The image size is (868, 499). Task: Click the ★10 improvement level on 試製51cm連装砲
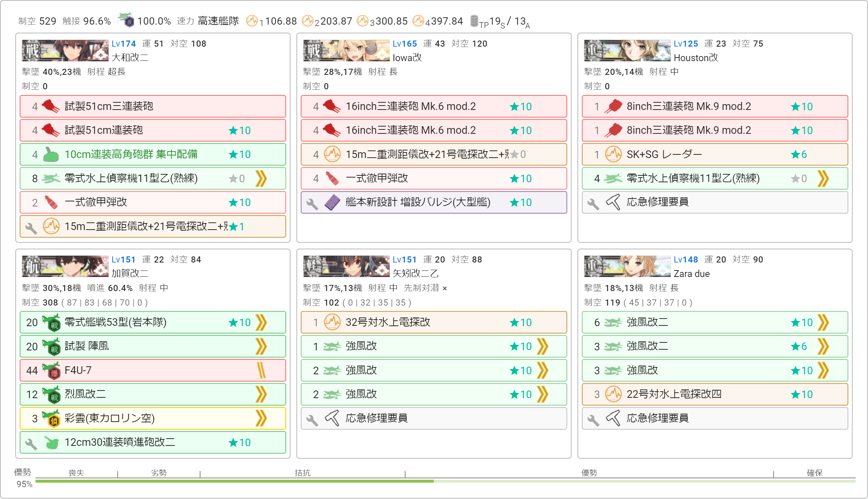pos(239,131)
